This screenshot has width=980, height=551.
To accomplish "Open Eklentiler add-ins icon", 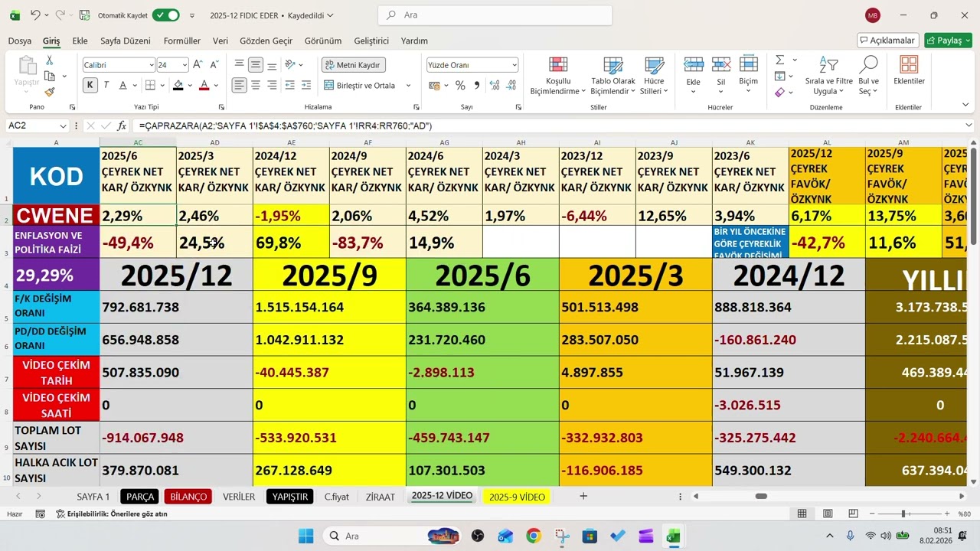I will (x=909, y=70).
